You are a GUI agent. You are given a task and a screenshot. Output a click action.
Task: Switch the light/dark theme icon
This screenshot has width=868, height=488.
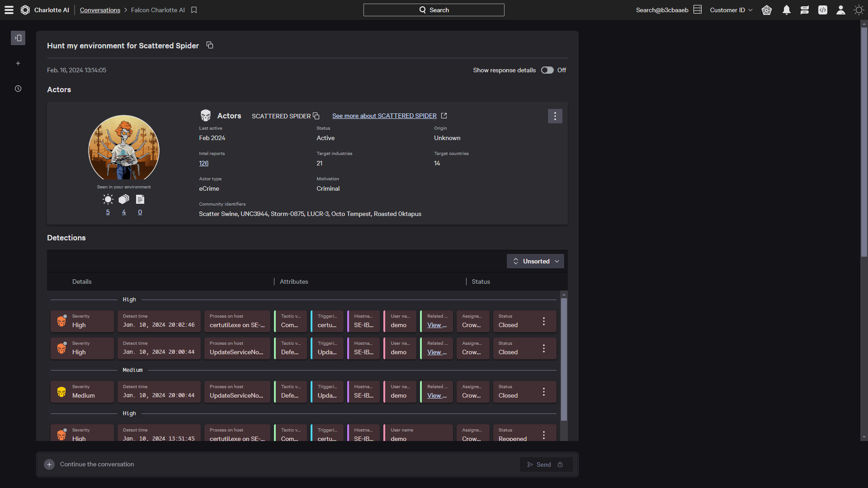point(859,10)
